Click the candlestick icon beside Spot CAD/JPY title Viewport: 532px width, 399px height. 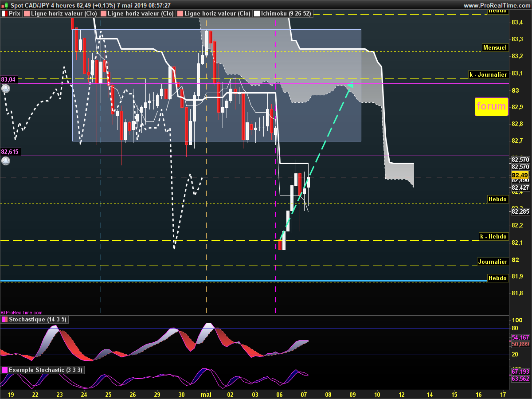(5, 5)
